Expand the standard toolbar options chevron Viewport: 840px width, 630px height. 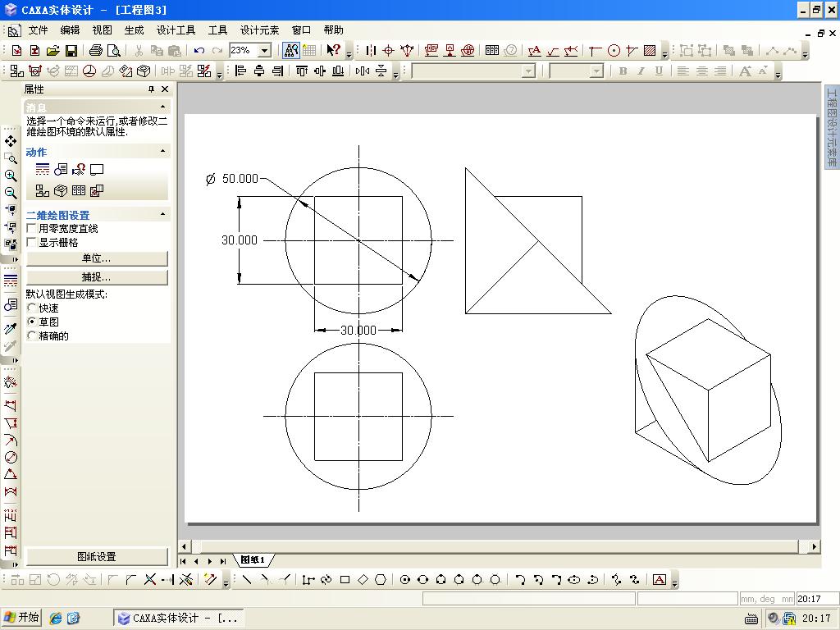(349, 52)
